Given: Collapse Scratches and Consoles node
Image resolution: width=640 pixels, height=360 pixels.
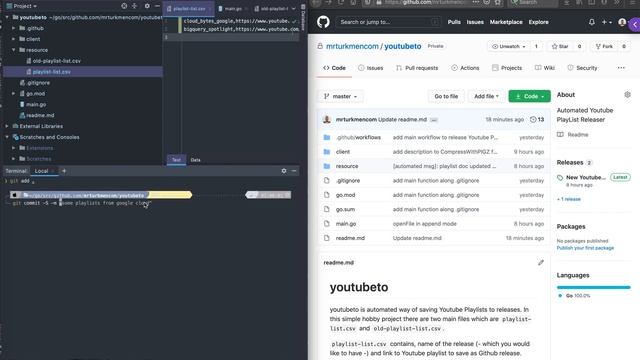Looking at the screenshot, I should [7, 137].
